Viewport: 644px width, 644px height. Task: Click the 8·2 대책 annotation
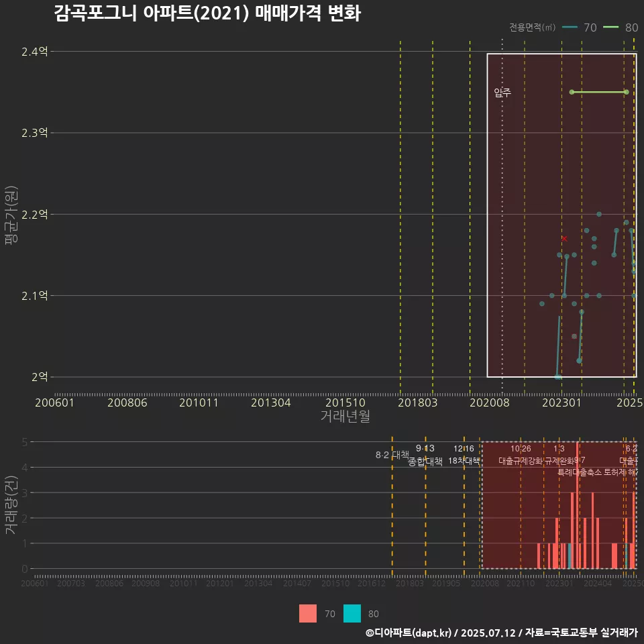392,455
